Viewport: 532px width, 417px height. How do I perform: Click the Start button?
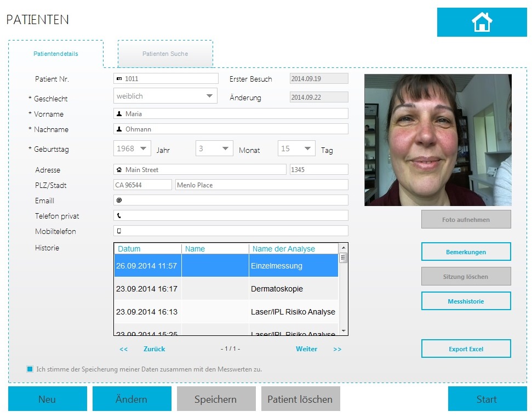[x=487, y=399]
